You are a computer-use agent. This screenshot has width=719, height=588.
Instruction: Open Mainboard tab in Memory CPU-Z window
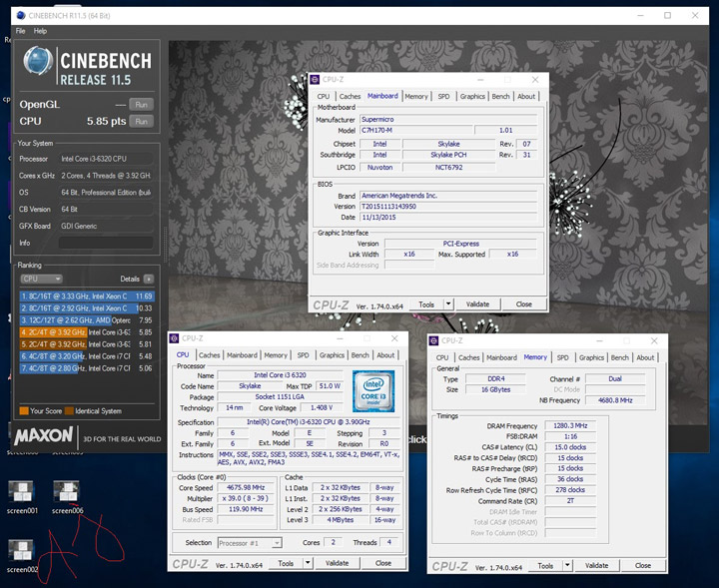point(501,357)
